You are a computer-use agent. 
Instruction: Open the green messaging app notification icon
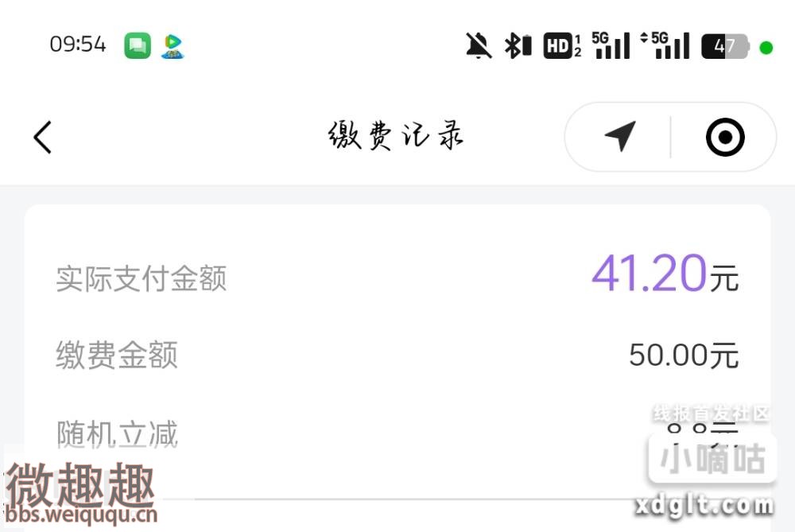pos(138,45)
